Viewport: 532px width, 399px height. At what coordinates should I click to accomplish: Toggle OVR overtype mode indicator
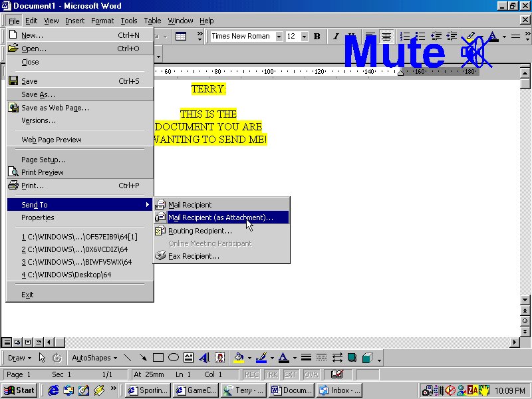click(311, 374)
